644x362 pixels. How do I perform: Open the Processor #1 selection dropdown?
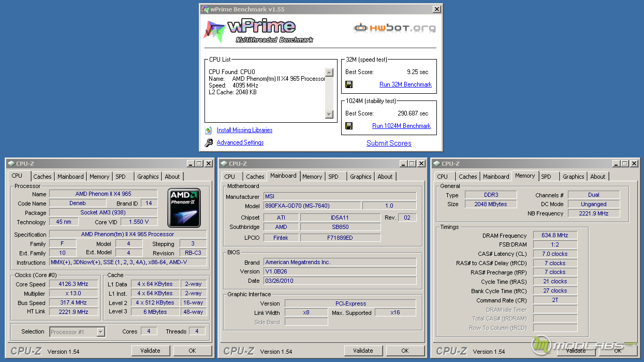pos(101,332)
